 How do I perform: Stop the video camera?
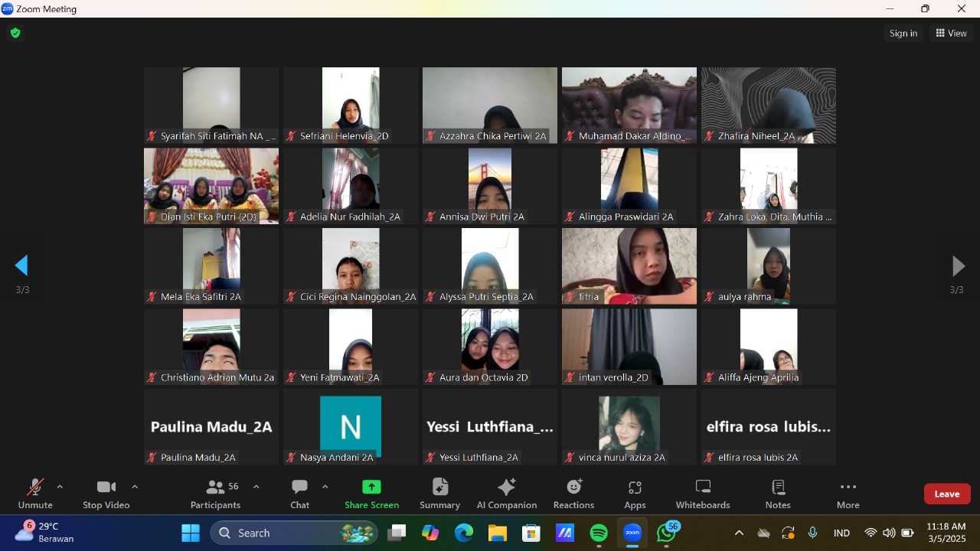[x=106, y=494]
